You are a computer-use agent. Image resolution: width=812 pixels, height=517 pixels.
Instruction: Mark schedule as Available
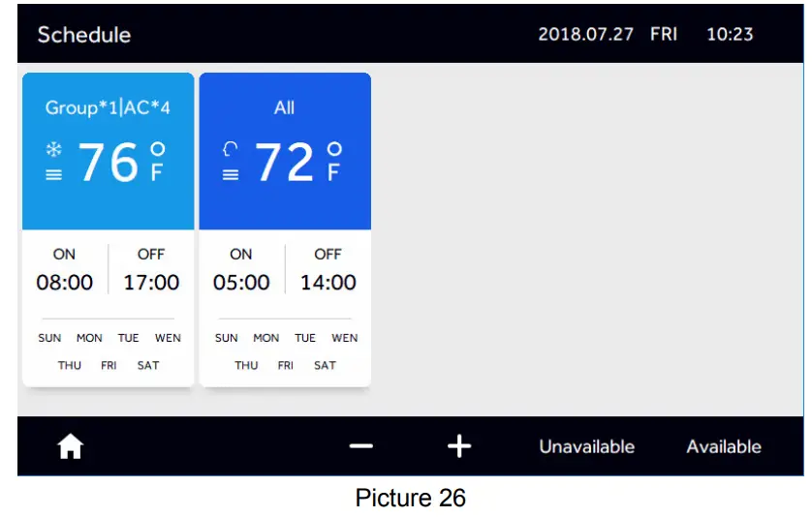pyautogui.click(x=723, y=446)
